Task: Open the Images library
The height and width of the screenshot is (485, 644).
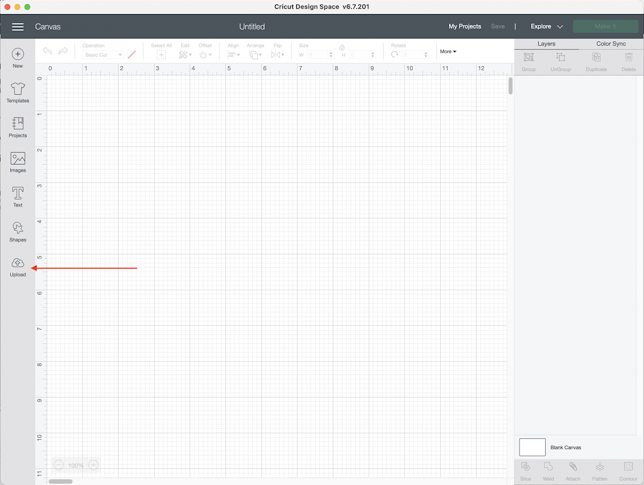Action: click(x=18, y=162)
